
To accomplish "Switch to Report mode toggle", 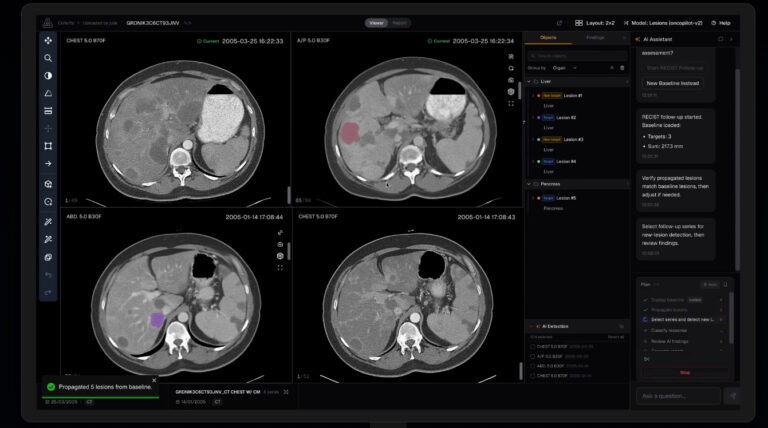I will (x=399, y=23).
